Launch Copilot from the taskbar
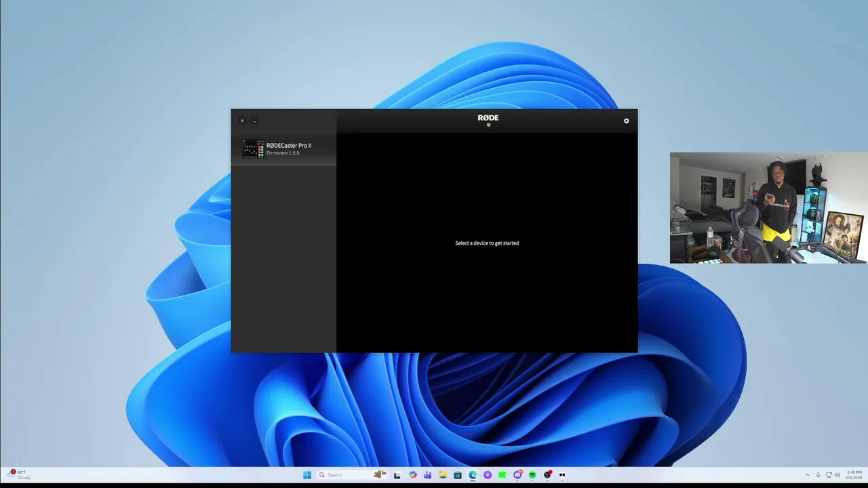The image size is (868, 488). click(x=413, y=475)
